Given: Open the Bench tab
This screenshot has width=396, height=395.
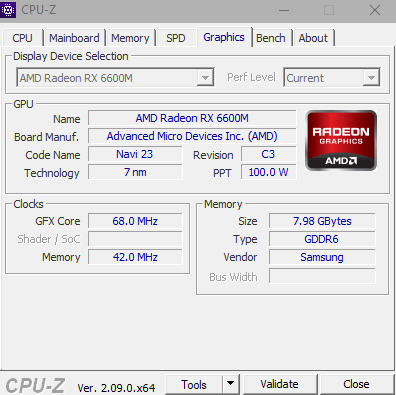Looking at the screenshot, I should [271, 38].
